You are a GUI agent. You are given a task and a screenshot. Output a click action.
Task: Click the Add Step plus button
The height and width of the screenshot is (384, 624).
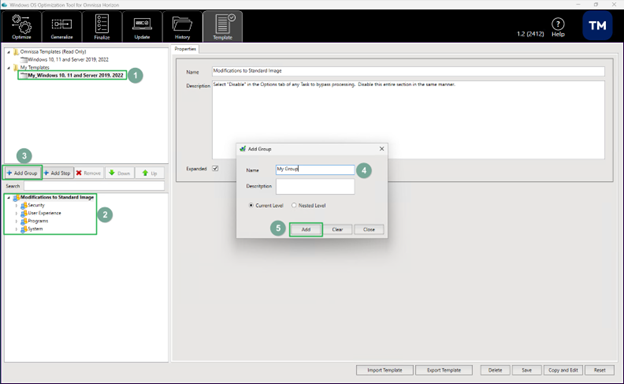click(x=58, y=173)
